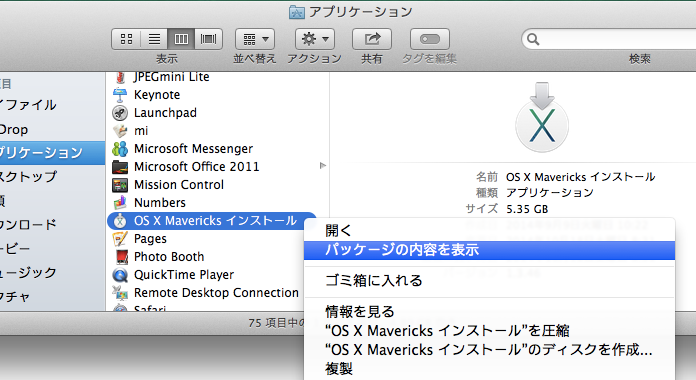The height and width of the screenshot is (380, 696).
Task: Click the JPEGmini Lite app icon
Action: (x=120, y=77)
